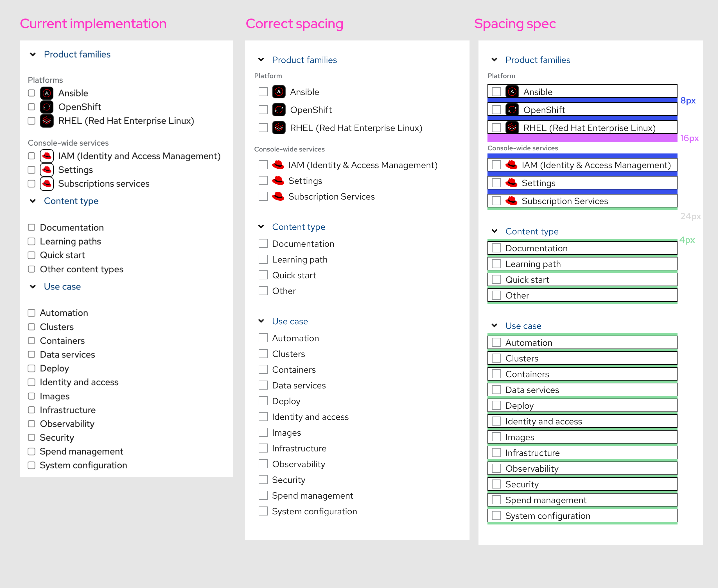Click Ansible icon in Current implementation panel
The height and width of the screenshot is (588, 718).
[x=47, y=93]
